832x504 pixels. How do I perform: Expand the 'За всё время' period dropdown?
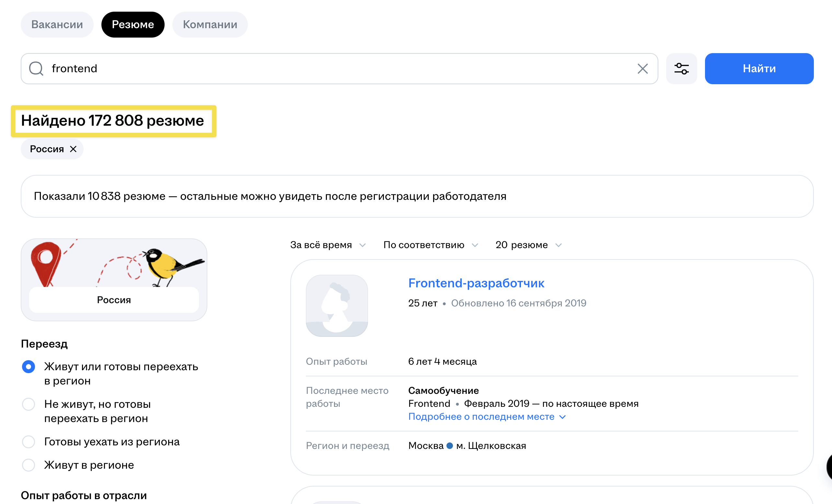coord(328,245)
